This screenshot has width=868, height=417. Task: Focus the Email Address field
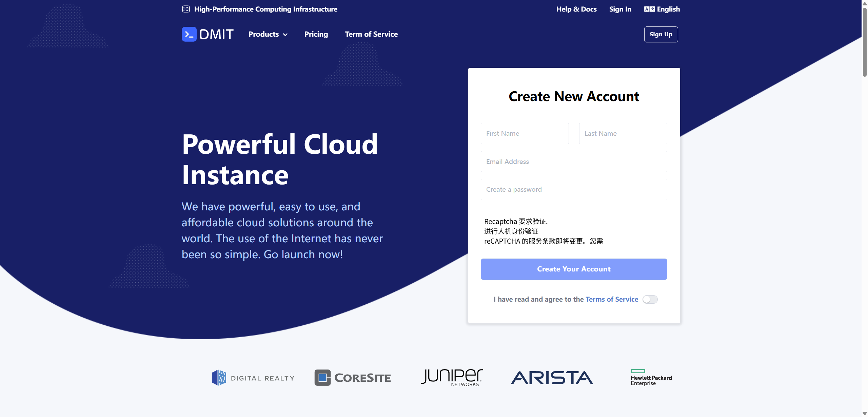pos(574,162)
